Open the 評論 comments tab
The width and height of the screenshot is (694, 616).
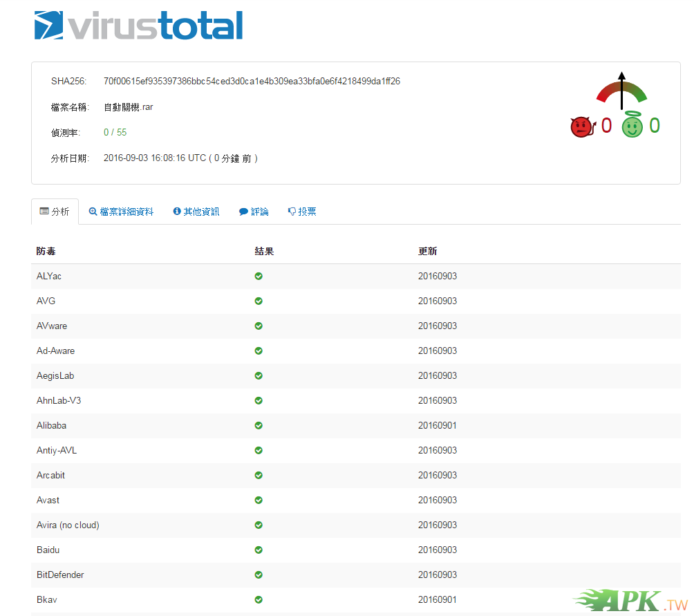254,212
